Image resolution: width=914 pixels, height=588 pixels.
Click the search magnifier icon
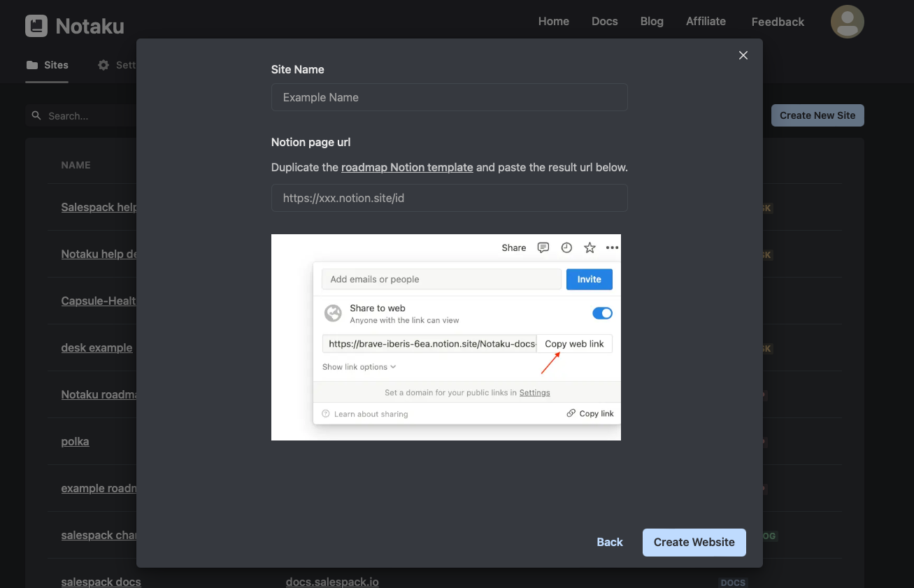tap(36, 115)
